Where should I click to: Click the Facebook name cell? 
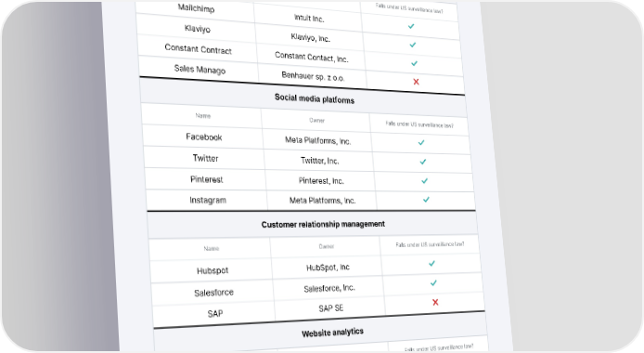coord(204,137)
